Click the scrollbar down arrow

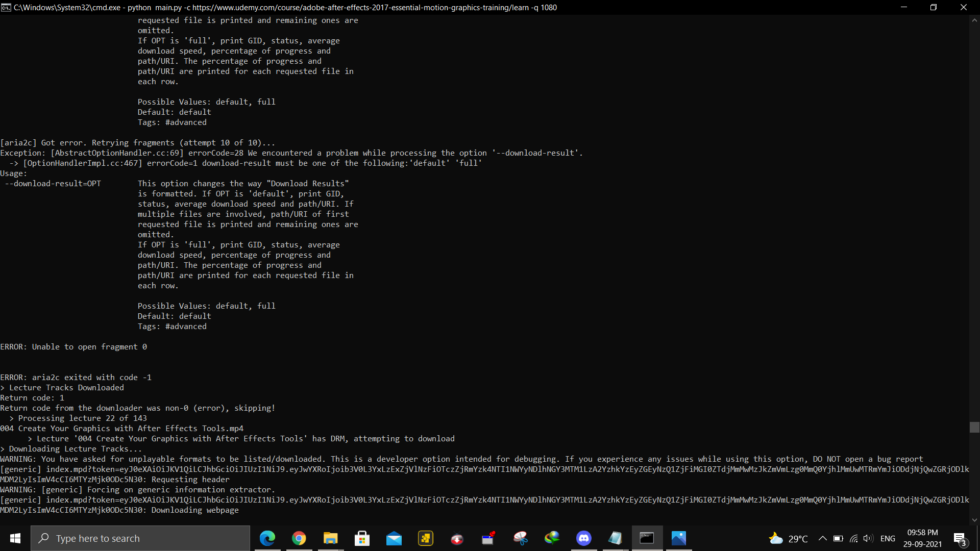tap(974, 520)
